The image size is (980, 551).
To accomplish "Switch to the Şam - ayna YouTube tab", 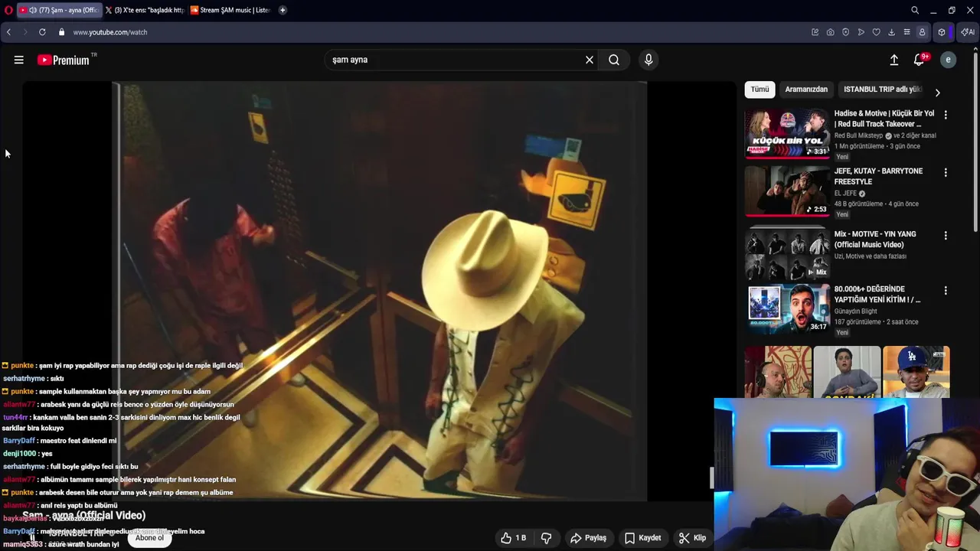I will point(60,10).
